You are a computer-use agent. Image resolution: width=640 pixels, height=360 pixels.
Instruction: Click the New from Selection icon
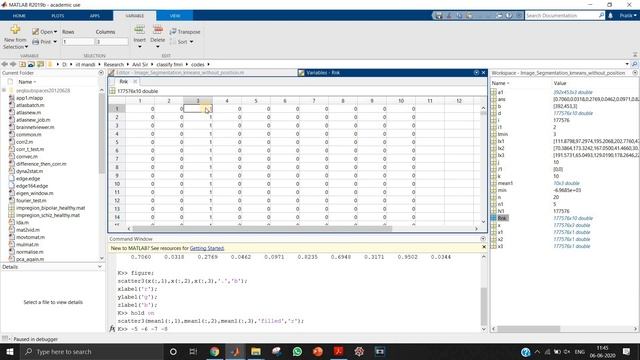coord(15,30)
